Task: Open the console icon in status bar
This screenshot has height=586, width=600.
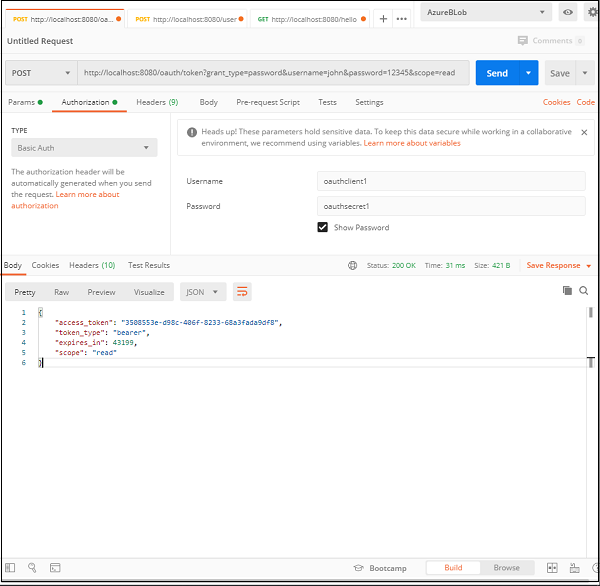Action: tap(55, 568)
